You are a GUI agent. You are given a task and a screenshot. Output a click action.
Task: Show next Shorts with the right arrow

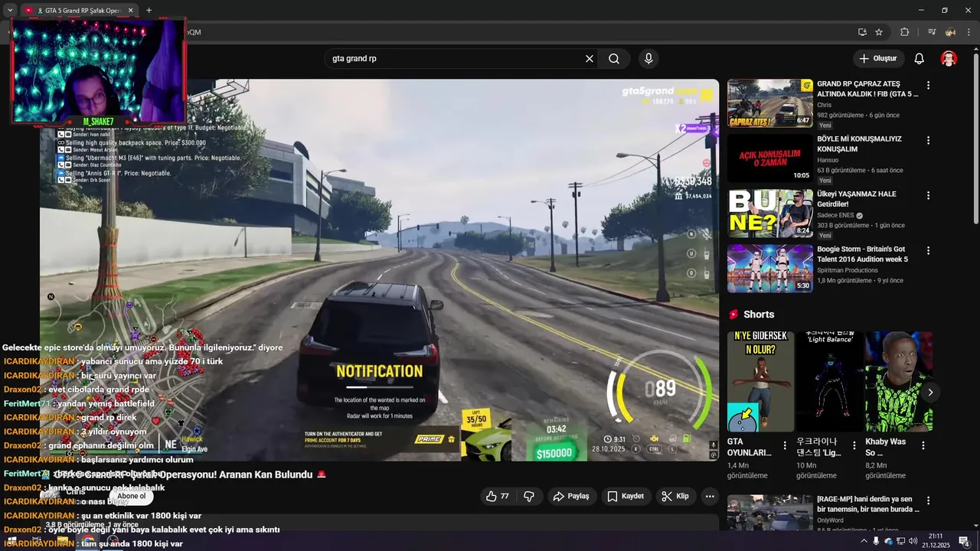[930, 393]
